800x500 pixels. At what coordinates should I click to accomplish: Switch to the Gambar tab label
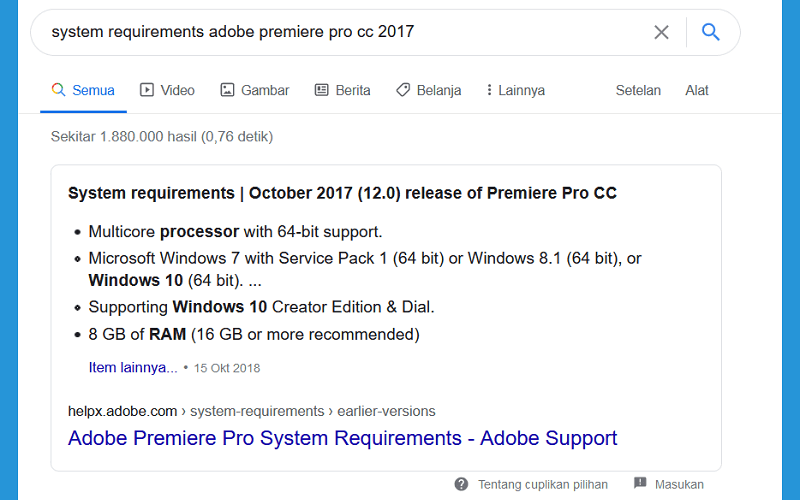pyautogui.click(x=265, y=90)
